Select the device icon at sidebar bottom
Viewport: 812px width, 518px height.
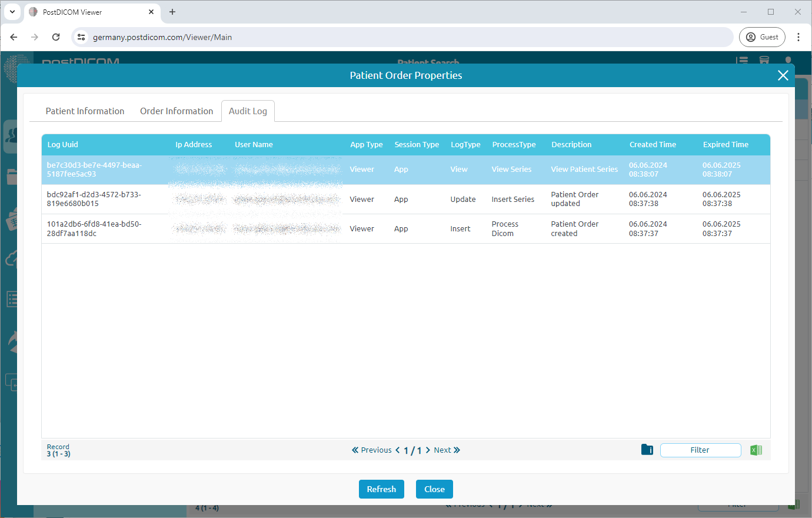[x=12, y=381]
